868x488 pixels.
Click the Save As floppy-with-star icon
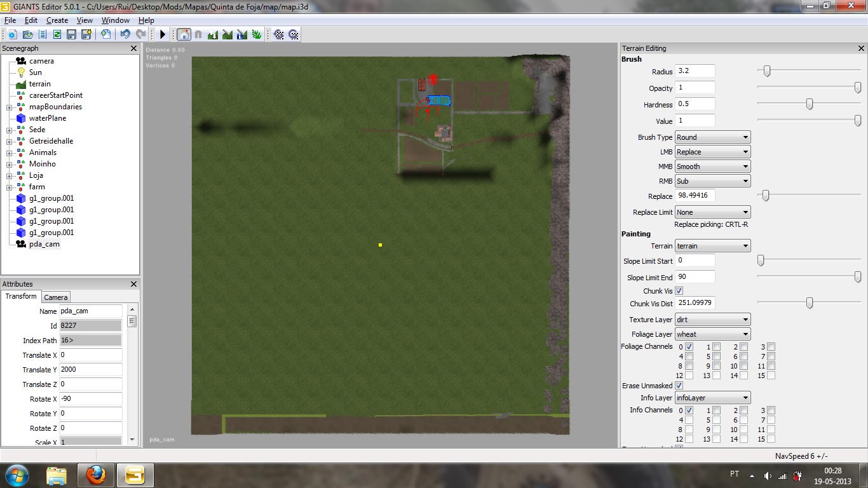click(x=86, y=34)
